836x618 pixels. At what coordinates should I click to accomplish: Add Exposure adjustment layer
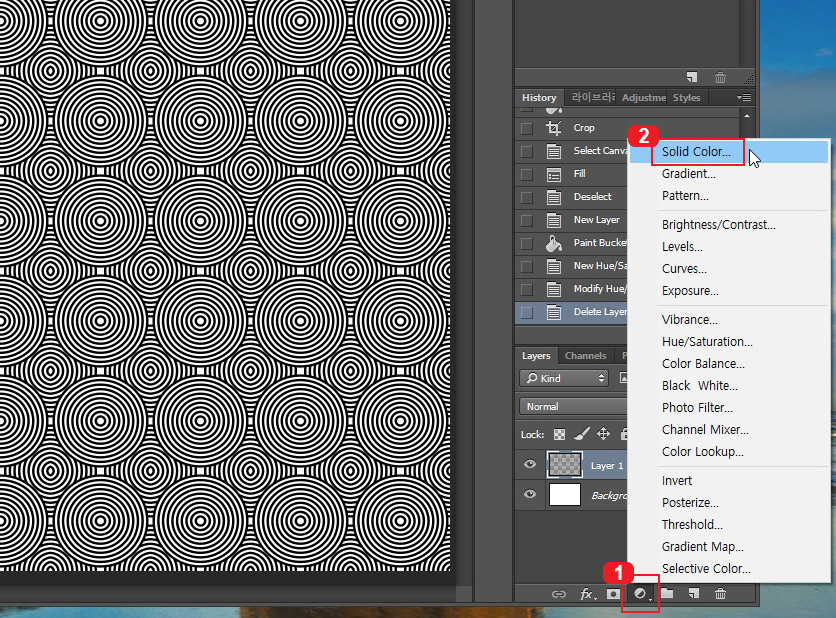[729, 291]
